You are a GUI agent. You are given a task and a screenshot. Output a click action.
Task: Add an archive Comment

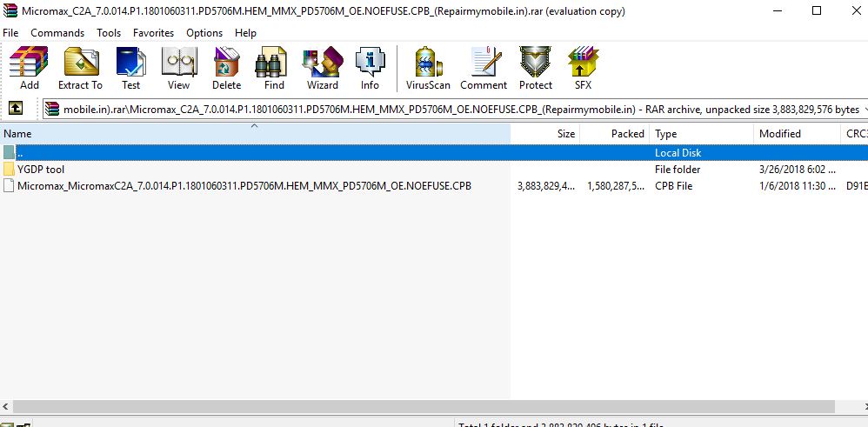(484, 68)
